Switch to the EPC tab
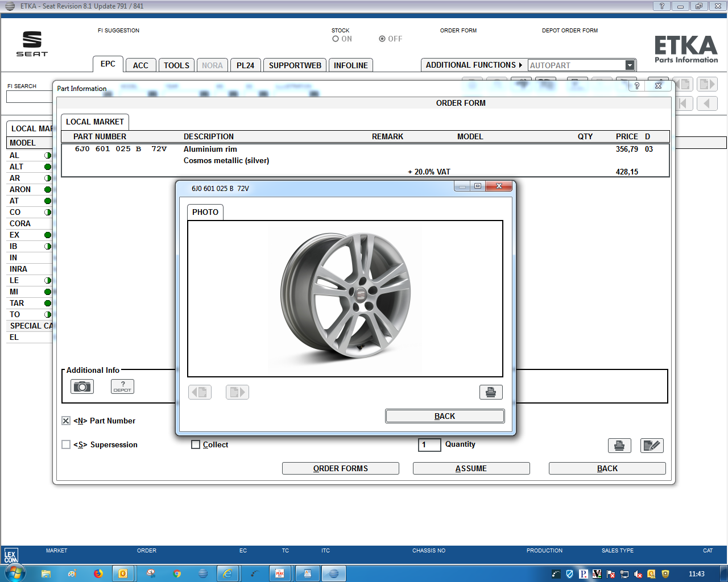This screenshot has height=582, width=728. 108,64
